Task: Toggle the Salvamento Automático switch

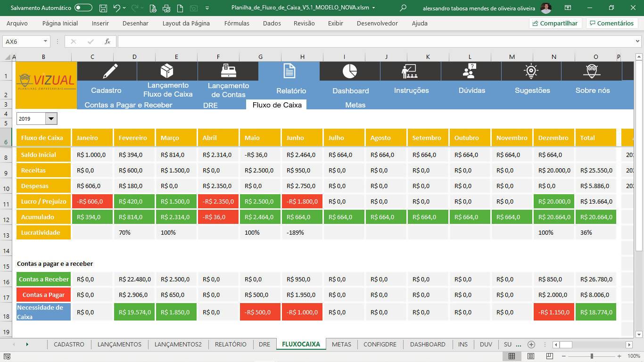Action: (x=83, y=8)
